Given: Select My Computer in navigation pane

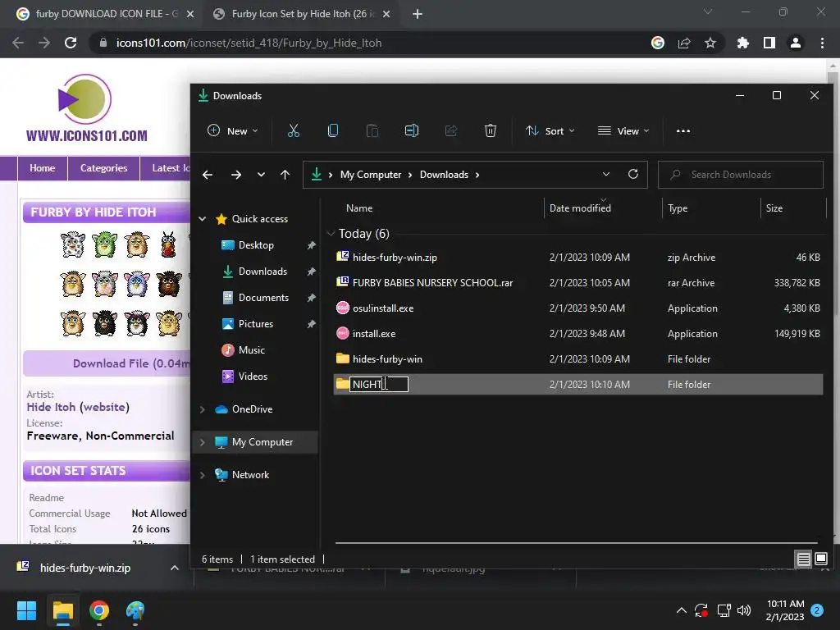Looking at the screenshot, I should pyautogui.click(x=256, y=442).
